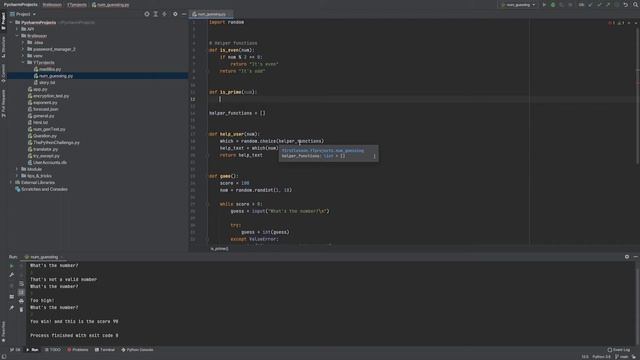Open the Problems tool window tab

pos(78,350)
